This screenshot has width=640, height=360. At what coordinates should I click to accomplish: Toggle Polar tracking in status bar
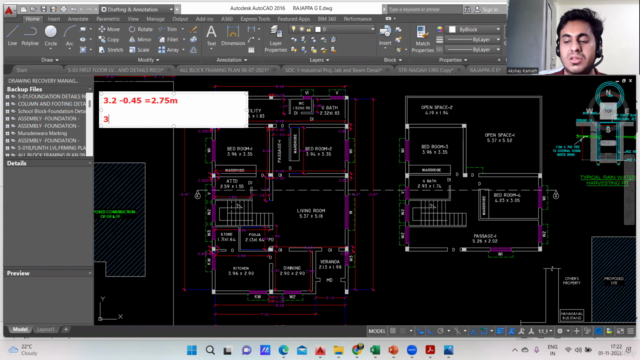click(x=440, y=331)
